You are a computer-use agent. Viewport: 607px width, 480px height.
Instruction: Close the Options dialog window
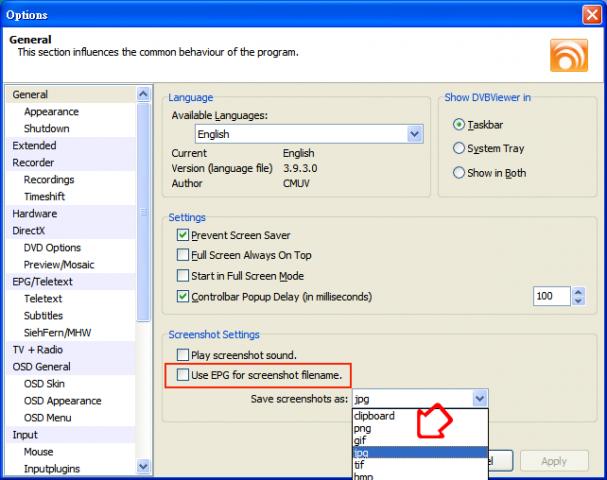click(x=591, y=15)
